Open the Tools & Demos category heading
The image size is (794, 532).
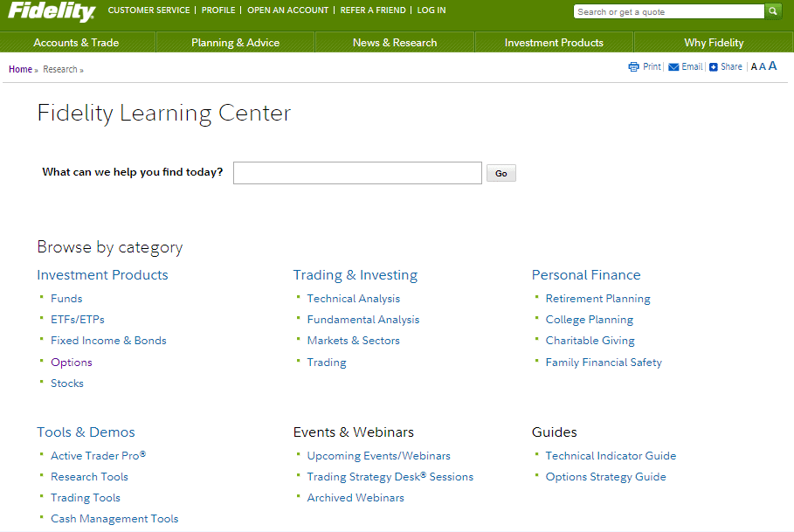point(86,432)
